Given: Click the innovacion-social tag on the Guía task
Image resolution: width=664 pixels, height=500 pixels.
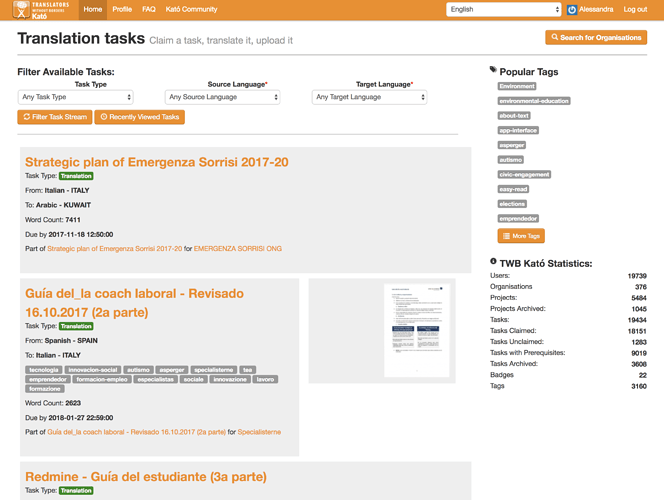Looking at the screenshot, I should (x=93, y=370).
